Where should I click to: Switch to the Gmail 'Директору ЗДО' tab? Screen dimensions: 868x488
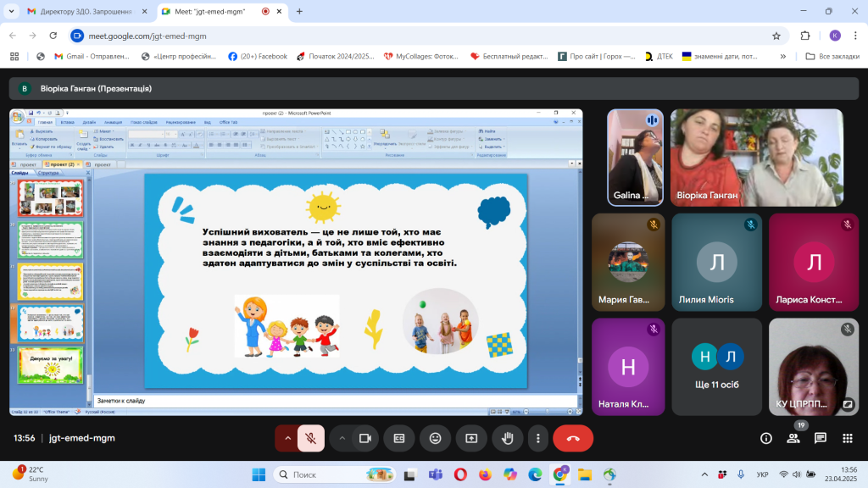pyautogui.click(x=87, y=11)
